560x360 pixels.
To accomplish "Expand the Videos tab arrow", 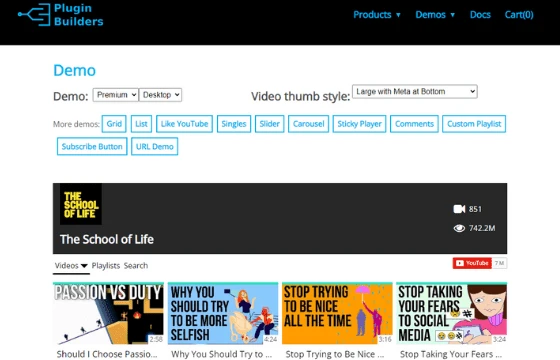I will click(x=84, y=266).
